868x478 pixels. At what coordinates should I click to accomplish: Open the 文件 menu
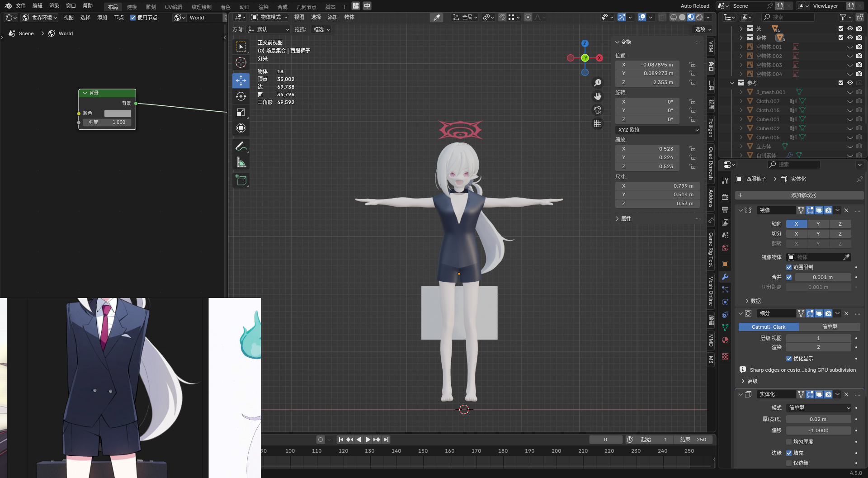point(21,6)
